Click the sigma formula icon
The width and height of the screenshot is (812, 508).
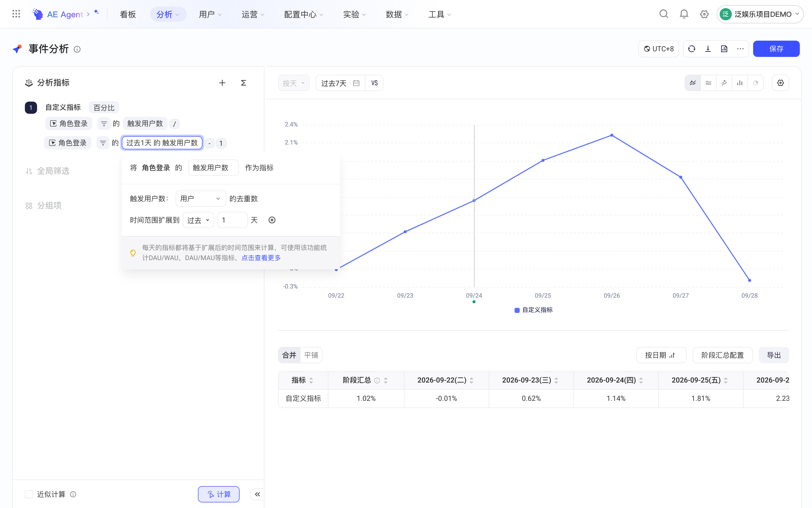point(244,83)
